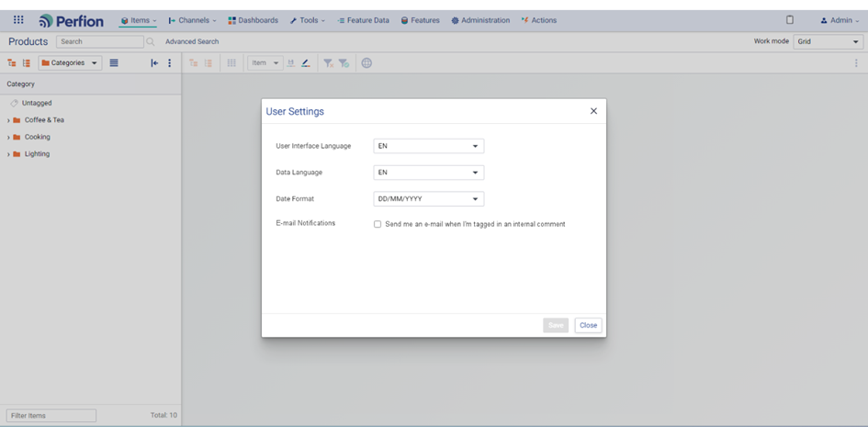Open the Date Format dropdown

428,199
